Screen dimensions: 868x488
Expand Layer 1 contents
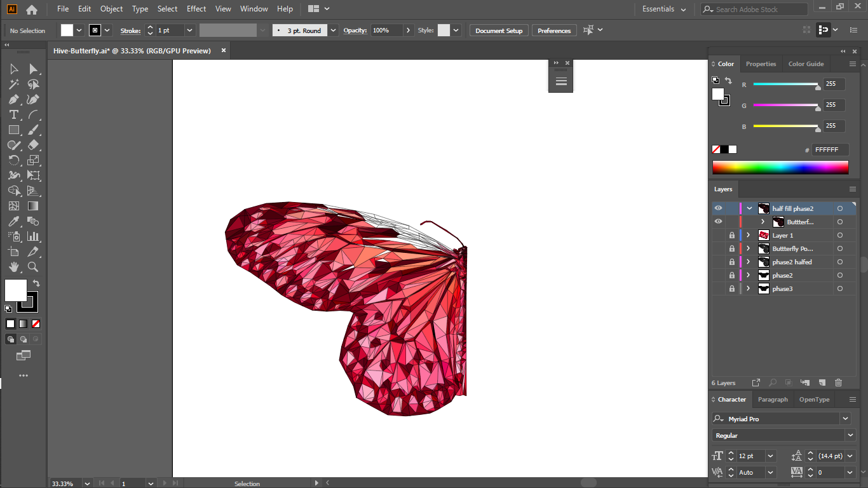click(749, 235)
